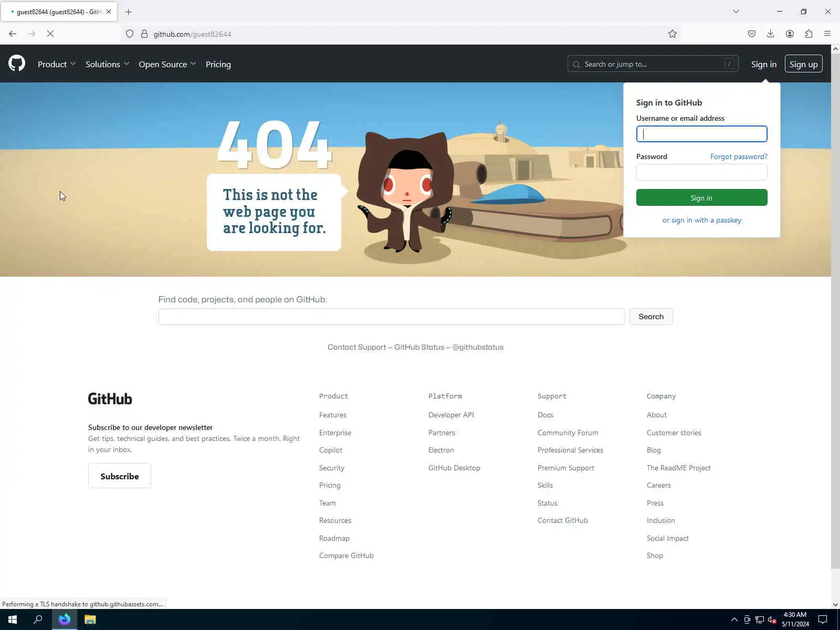The height and width of the screenshot is (630, 840).
Task: Expand the Solutions menu
Action: [107, 64]
